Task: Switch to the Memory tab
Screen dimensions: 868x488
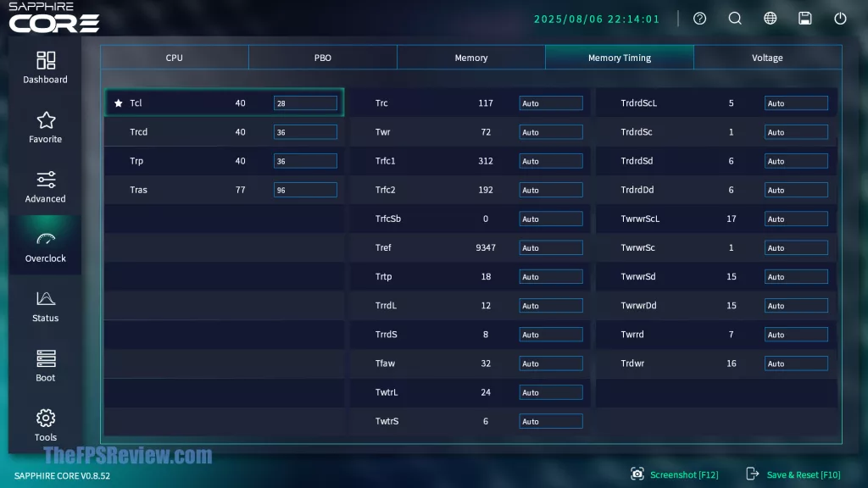Action: click(471, 58)
